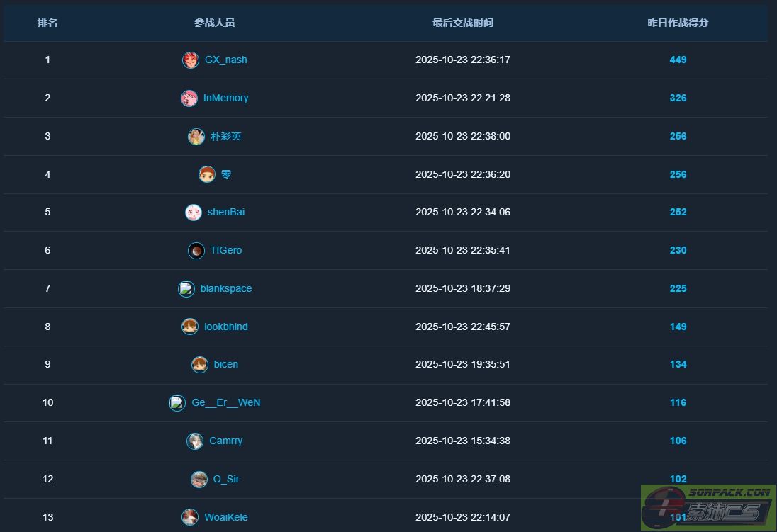Click O_Sir's avatar icon
The width and height of the screenshot is (777, 532).
199,480
